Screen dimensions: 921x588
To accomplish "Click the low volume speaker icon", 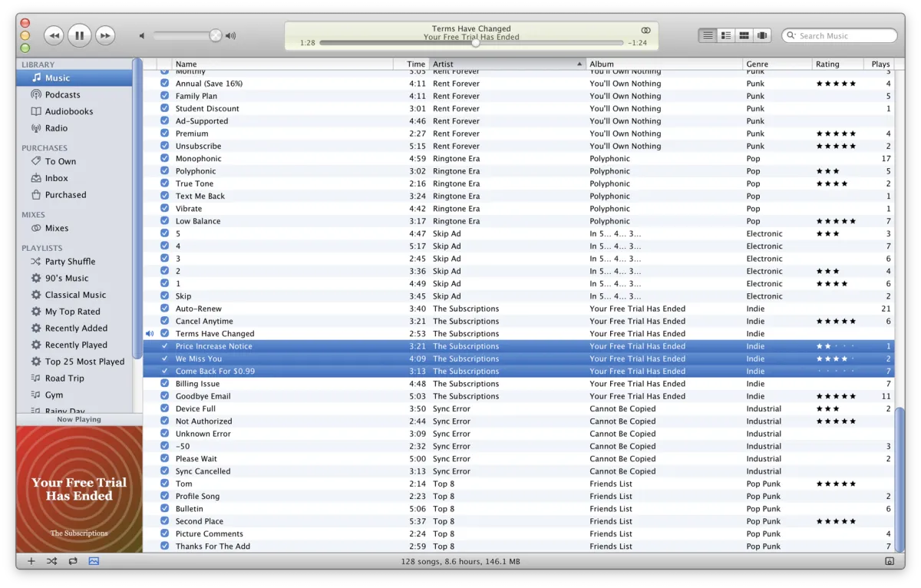I will click(141, 35).
